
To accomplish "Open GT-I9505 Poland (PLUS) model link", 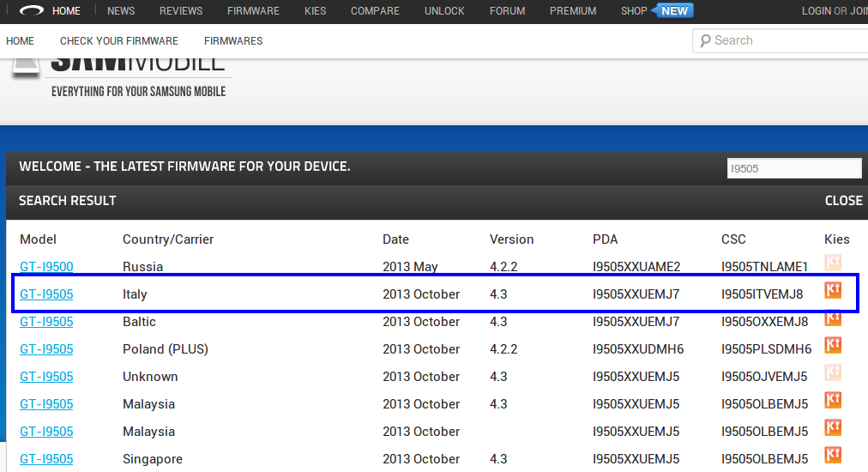I will pos(46,349).
